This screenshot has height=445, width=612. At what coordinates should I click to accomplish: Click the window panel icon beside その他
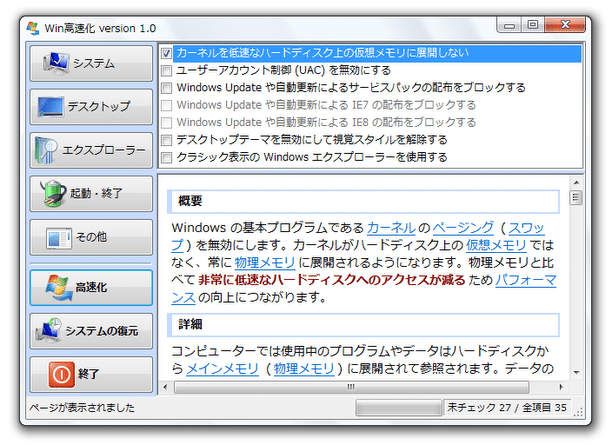pyautogui.click(x=59, y=237)
